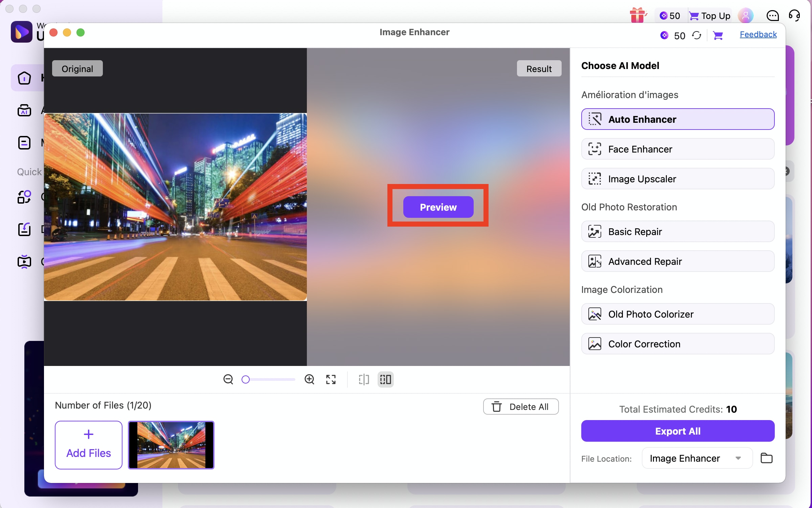This screenshot has width=812, height=508.
Task: Click the refresh credits icon in the dialog header
Action: pos(697,35)
